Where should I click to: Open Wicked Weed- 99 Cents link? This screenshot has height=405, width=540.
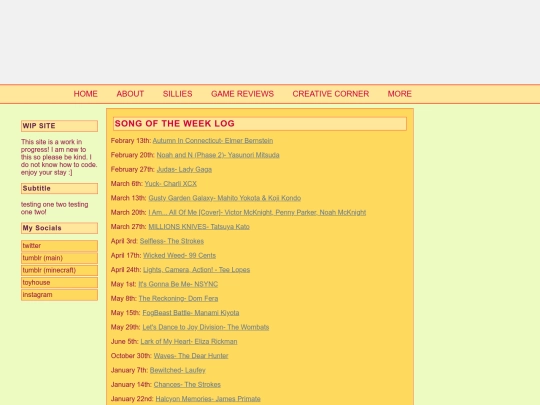(179, 256)
